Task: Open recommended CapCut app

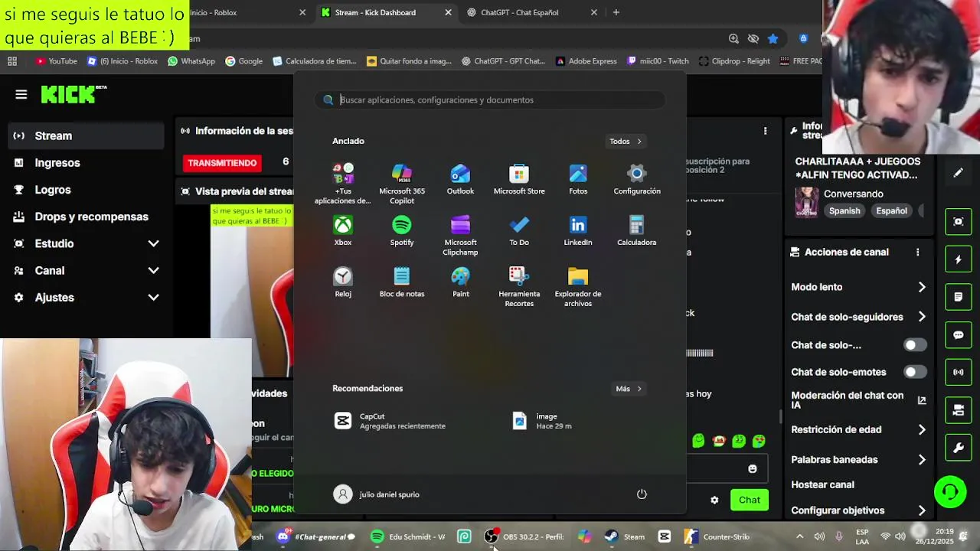Action: 390,421
